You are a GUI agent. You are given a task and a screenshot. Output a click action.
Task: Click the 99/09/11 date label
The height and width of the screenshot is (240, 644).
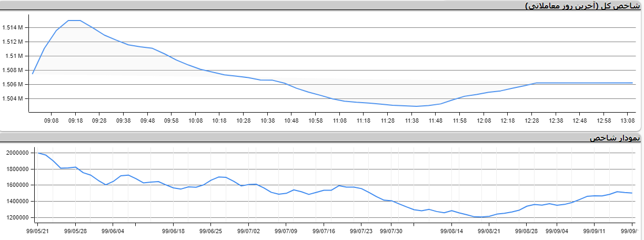(x=594, y=231)
